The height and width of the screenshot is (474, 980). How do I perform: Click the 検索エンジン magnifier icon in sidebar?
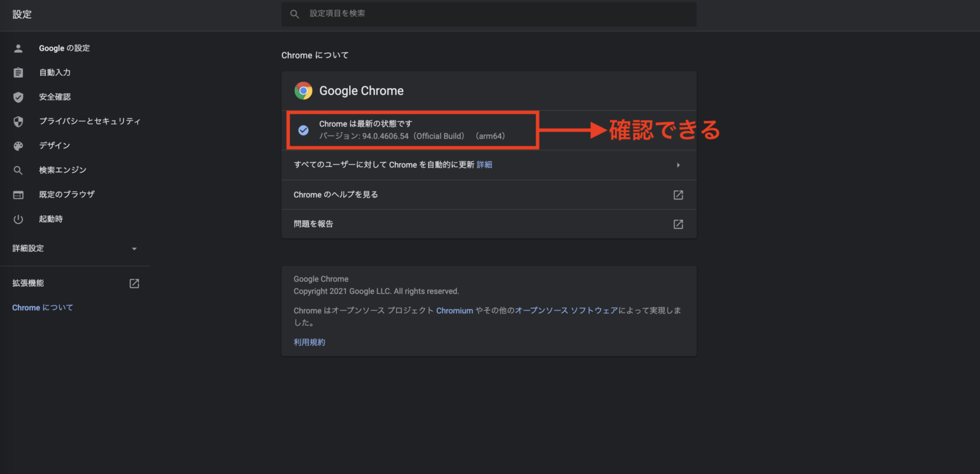click(18, 170)
